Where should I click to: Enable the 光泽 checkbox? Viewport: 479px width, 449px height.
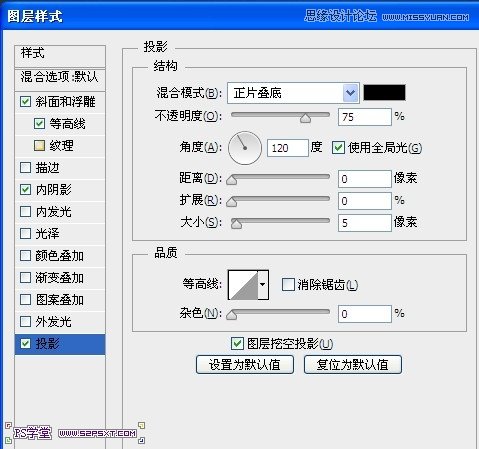click(x=26, y=234)
